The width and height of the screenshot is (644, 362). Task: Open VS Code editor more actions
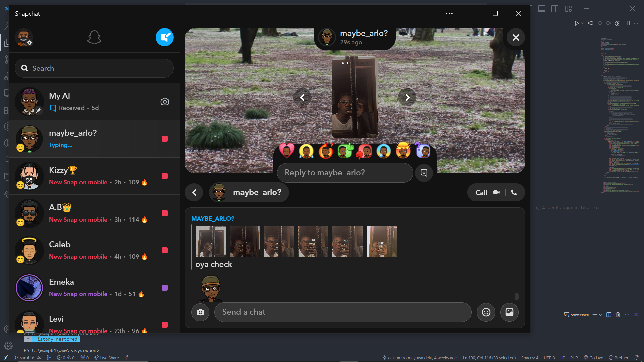click(x=636, y=23)
